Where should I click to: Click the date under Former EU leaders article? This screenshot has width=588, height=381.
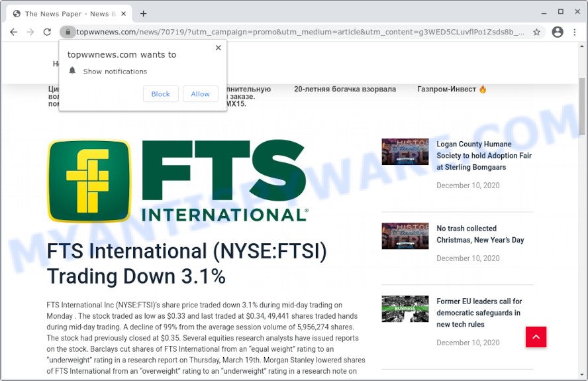point(468,343)
